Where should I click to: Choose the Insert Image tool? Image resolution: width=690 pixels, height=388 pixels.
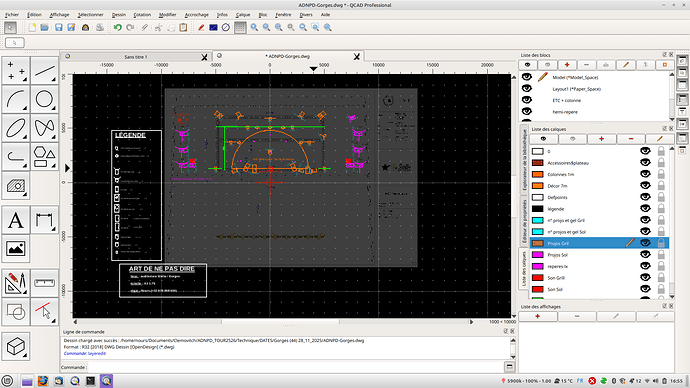(15, 249)
